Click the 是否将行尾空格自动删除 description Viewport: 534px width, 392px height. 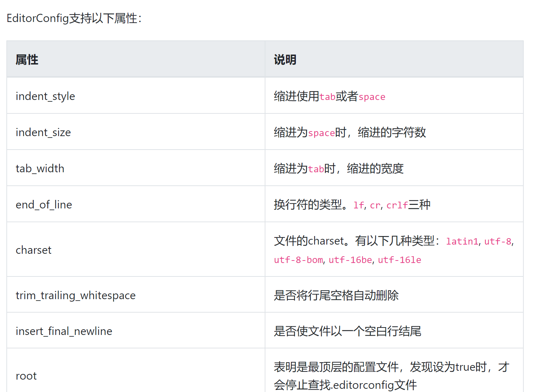(336, 296)
